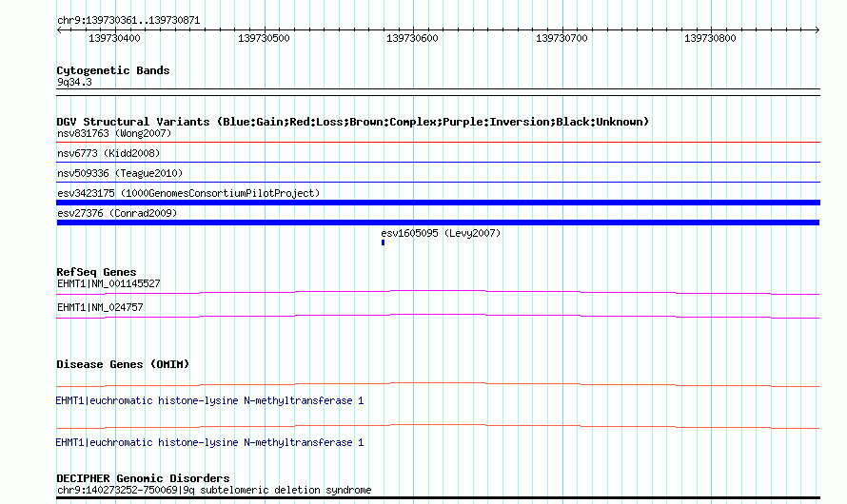
Task: Select the DECIPHER Genomic Disorders track title
Action: tap(143, 478)
